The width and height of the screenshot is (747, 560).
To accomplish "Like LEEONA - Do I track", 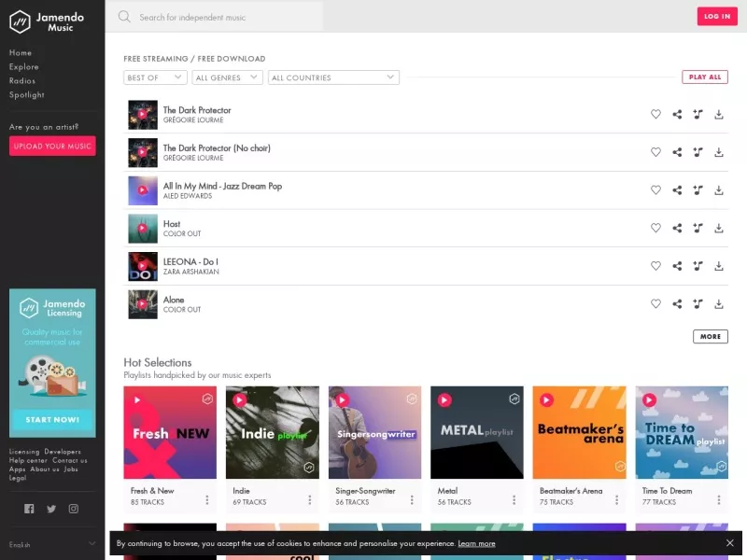I will 655,266.
